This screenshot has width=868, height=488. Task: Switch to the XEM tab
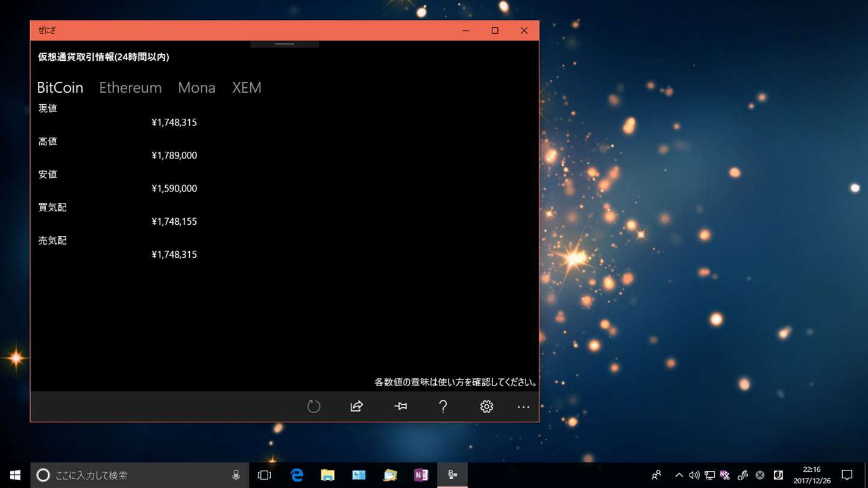point(247,87)
